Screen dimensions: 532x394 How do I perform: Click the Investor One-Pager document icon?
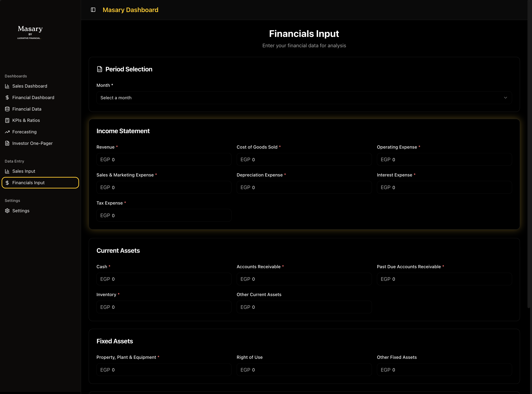pyautogui.click(x=7, y=143)
